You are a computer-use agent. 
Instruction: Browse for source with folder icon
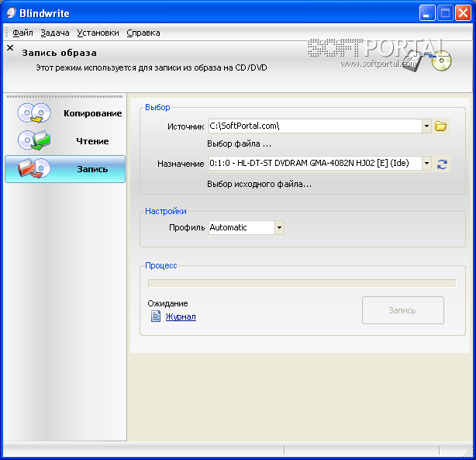pos(441,126)
